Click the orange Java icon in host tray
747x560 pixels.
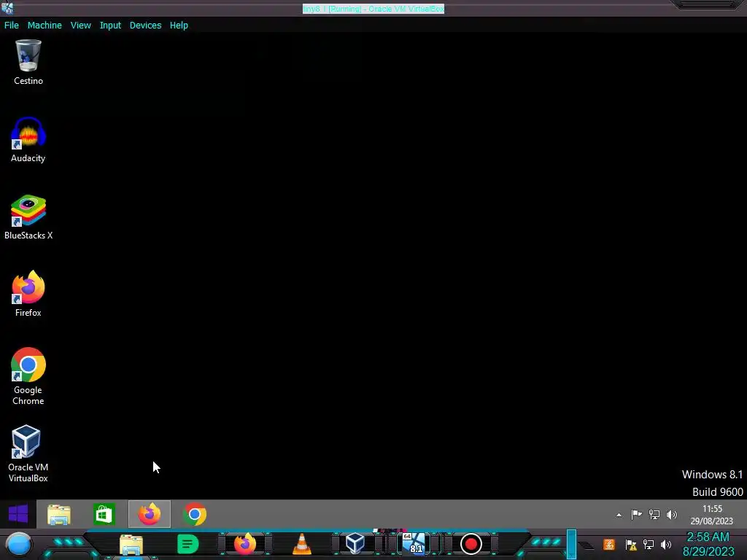(608, 544)
